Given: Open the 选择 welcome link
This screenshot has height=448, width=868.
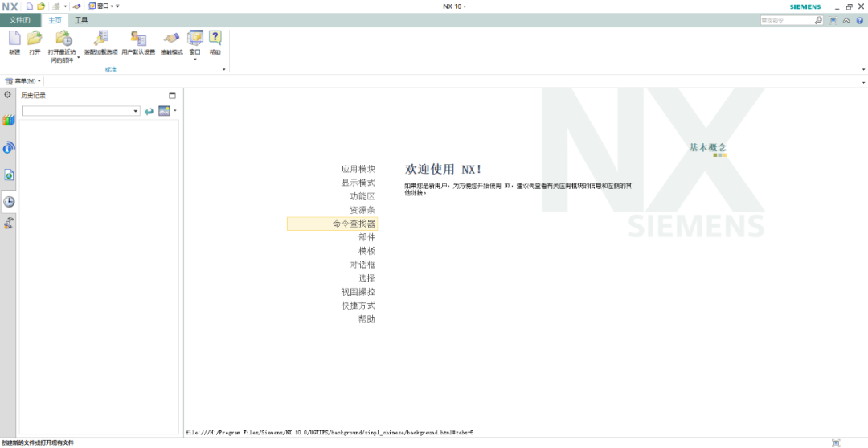Looking at the screenshot, I should point(367,278).
